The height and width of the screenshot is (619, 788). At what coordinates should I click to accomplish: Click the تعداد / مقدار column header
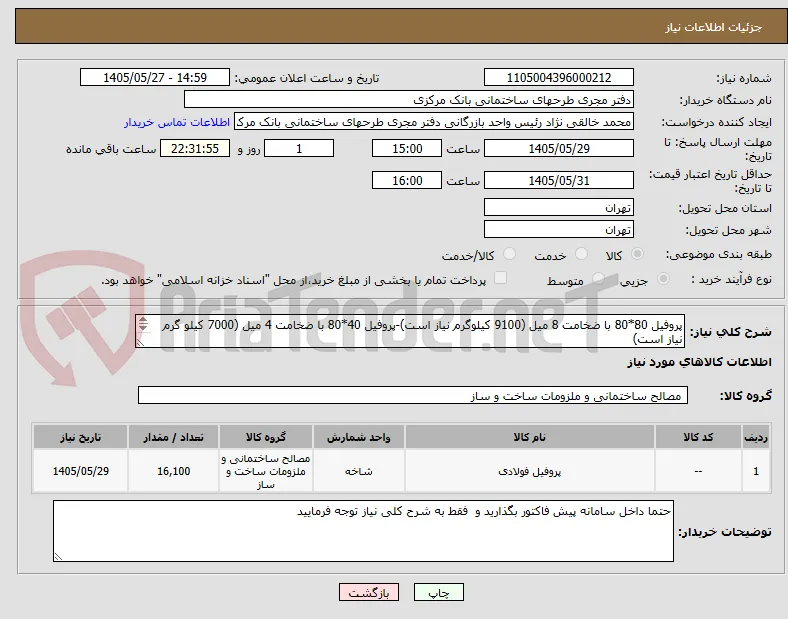pyautogui.click(x=173, y=437)
